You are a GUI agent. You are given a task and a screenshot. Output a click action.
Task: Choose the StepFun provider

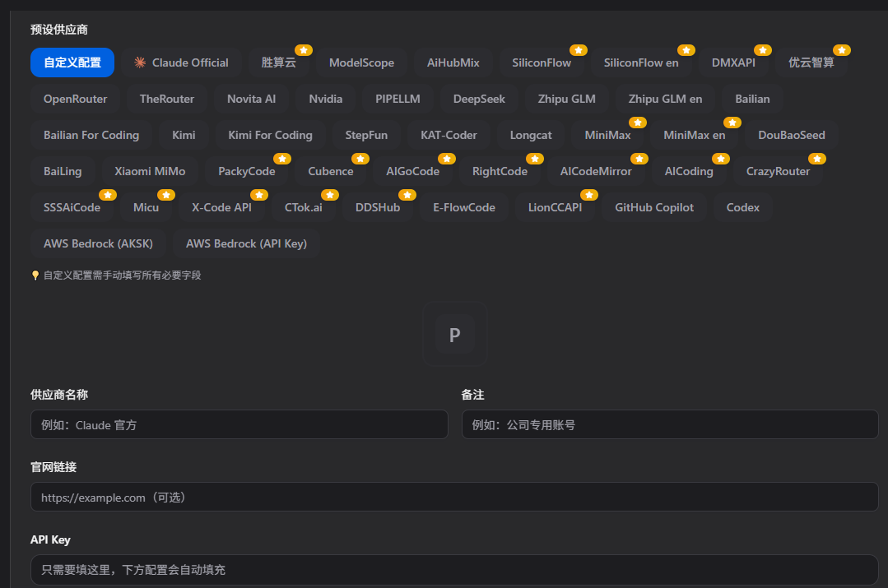pyautogui.click(x=366, y=135)
